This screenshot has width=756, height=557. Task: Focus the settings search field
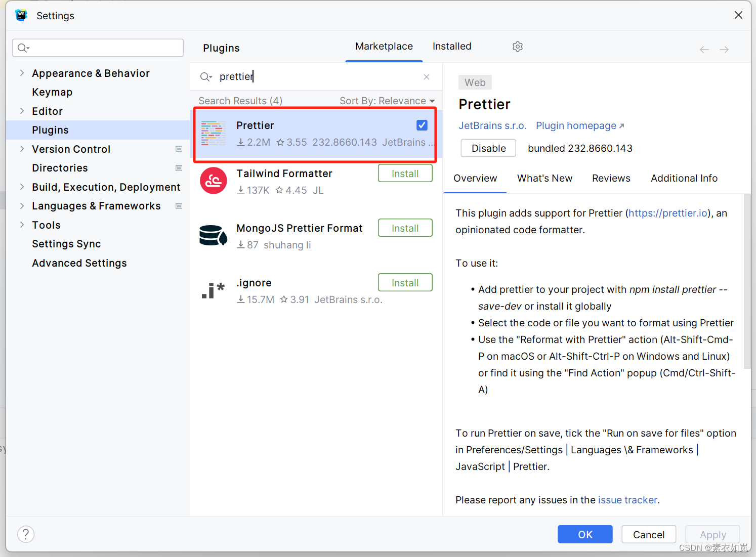click(98, 48)
